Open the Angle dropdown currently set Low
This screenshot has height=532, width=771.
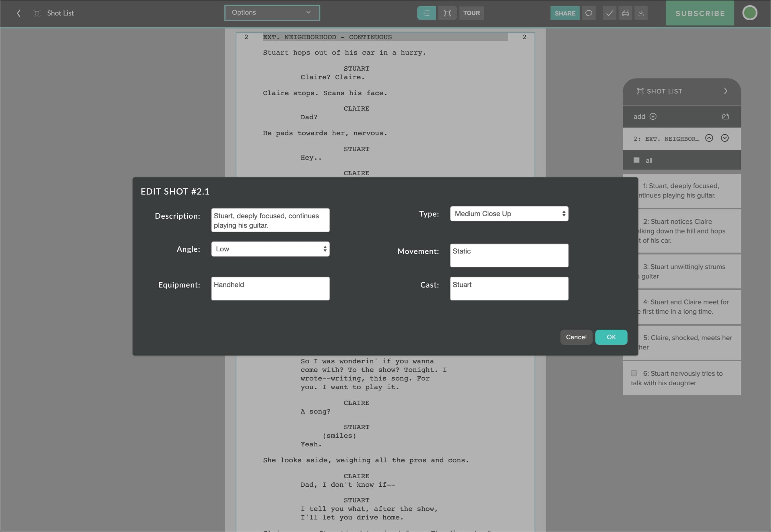click(271, 249)
